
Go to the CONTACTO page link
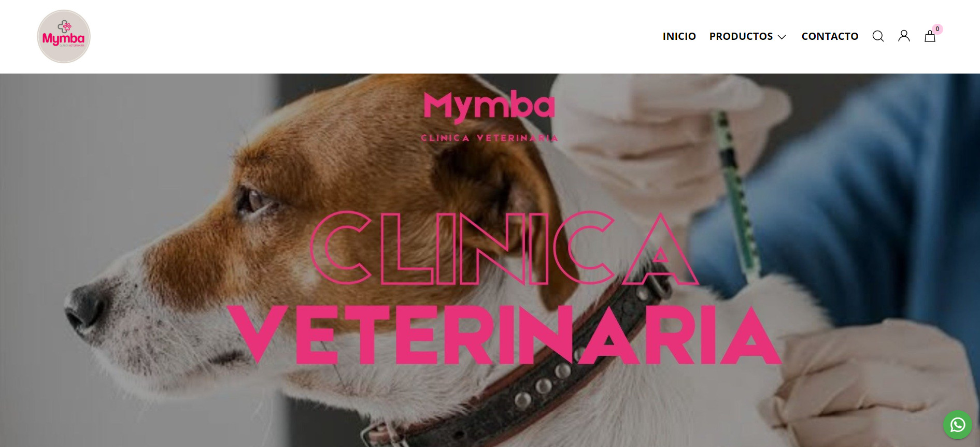click(x=830, y=36)
